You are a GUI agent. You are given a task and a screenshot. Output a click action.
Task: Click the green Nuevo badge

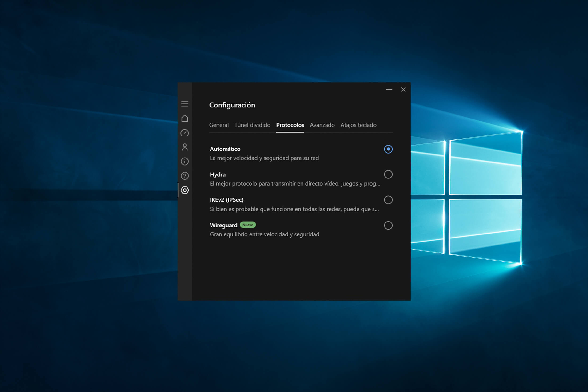[x=248, y=225]
